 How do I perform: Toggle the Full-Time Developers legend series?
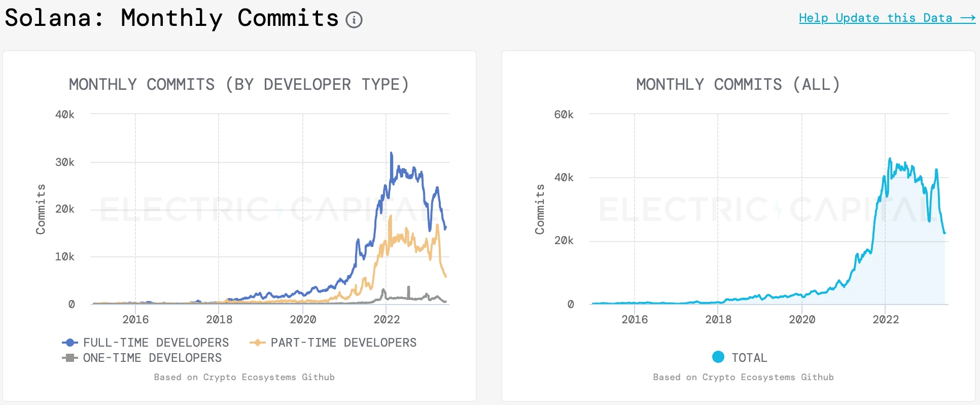[156, 343]
